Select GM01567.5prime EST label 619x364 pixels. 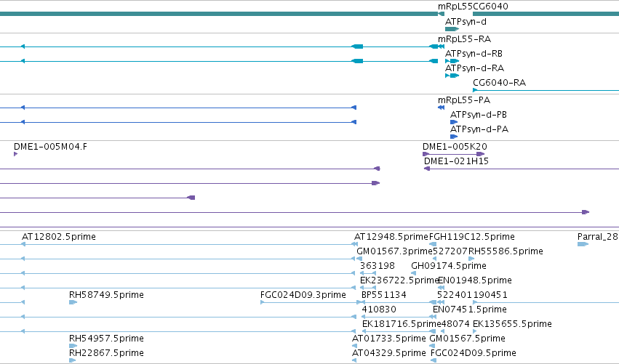coord(468,339)
